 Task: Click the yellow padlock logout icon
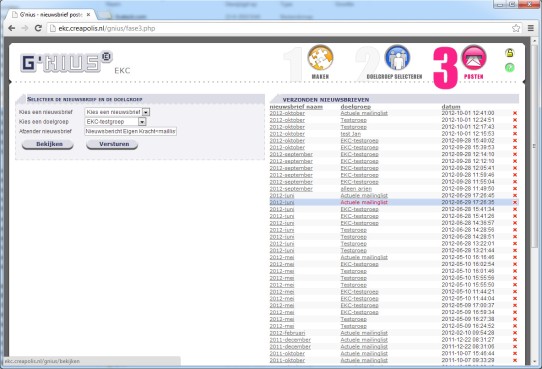(510, 53)
